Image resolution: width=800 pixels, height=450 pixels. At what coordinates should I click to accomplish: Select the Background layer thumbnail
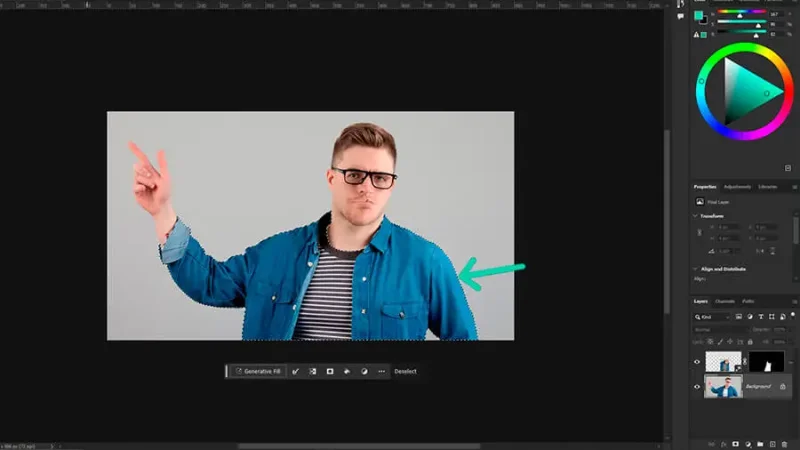[x=723, y=386]
